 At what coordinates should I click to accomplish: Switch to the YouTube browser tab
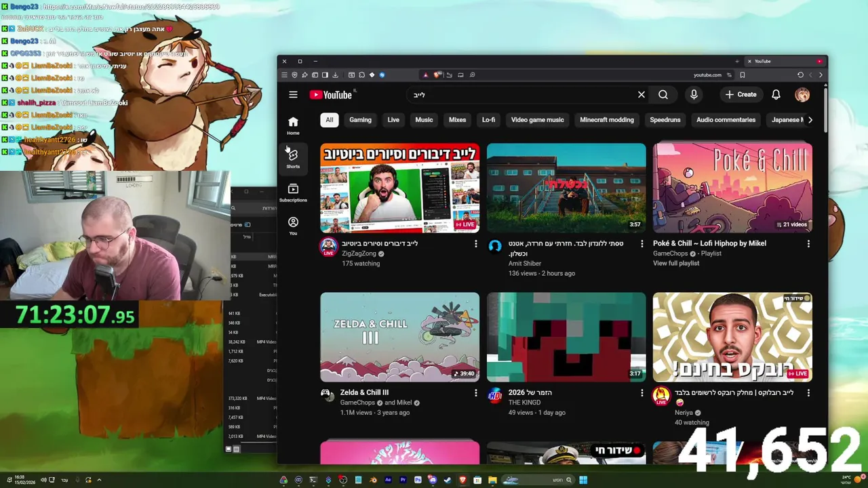(x=785, y=61)
